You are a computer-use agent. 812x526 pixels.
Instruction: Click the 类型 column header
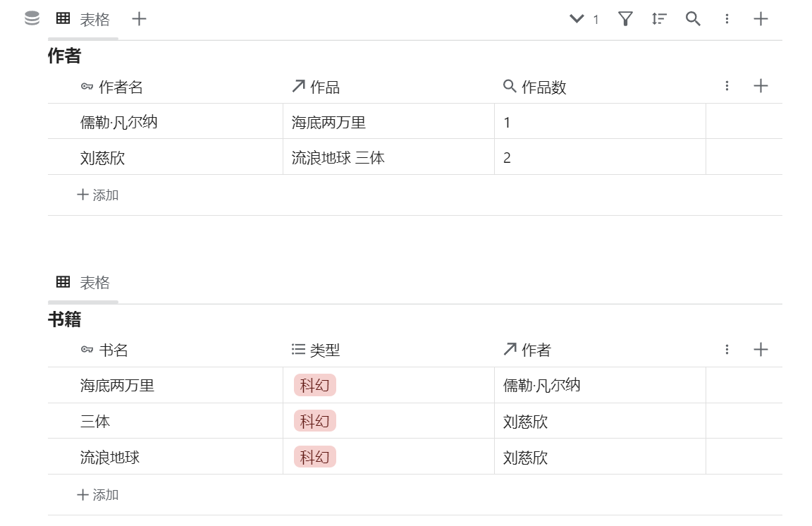coord(324,350)
